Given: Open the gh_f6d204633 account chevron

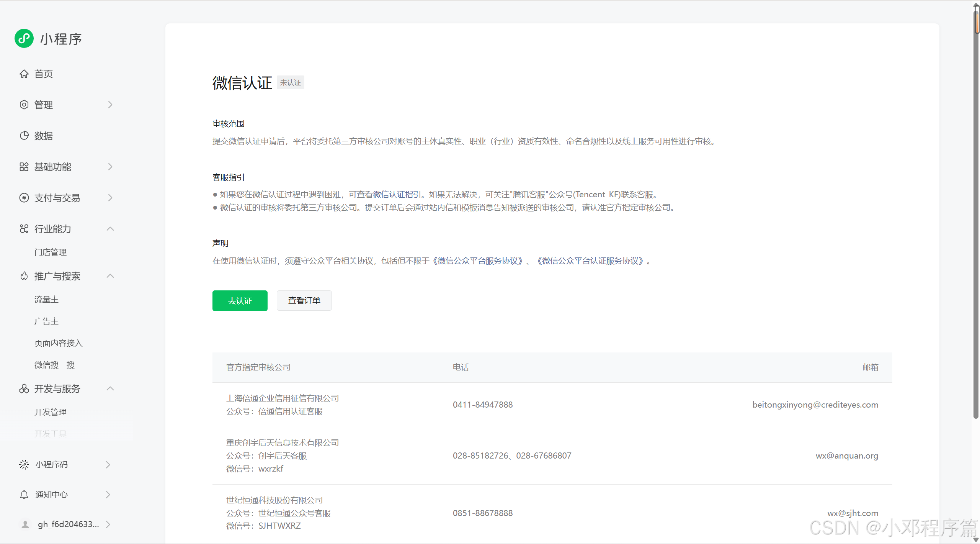Looking at the screenshot, I should [108, 524].
